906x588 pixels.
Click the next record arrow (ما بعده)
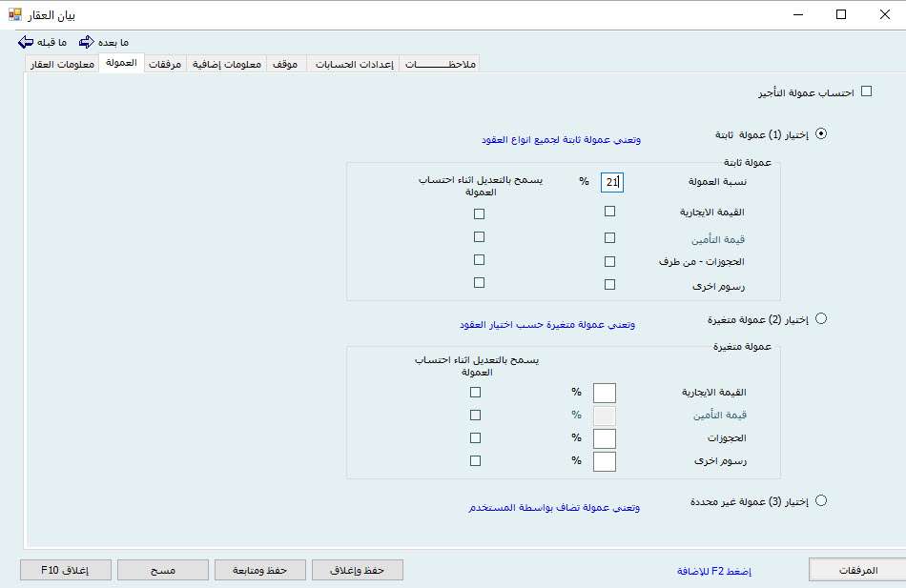(87, 43)
